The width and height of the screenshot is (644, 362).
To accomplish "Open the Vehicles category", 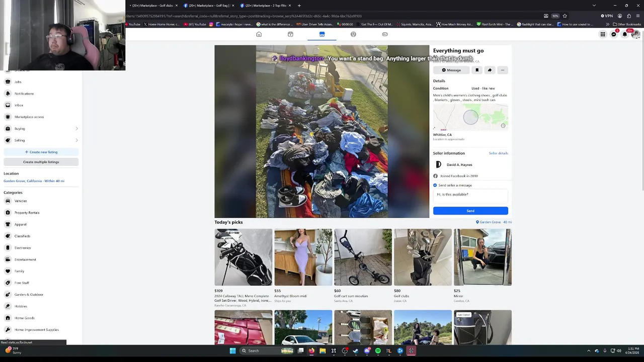I will click(x=40, y=201).
